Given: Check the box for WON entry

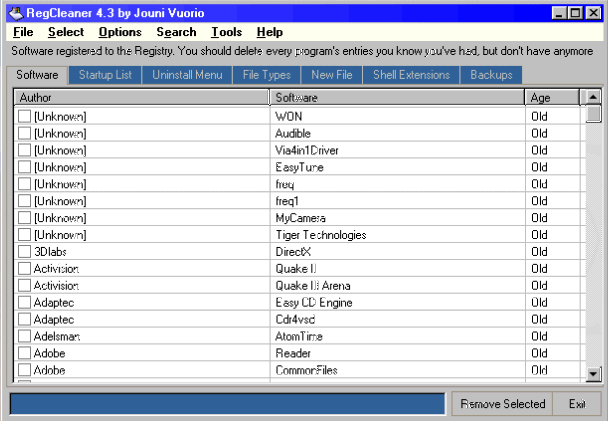Looking at the screenshot, I should point(24,116).
